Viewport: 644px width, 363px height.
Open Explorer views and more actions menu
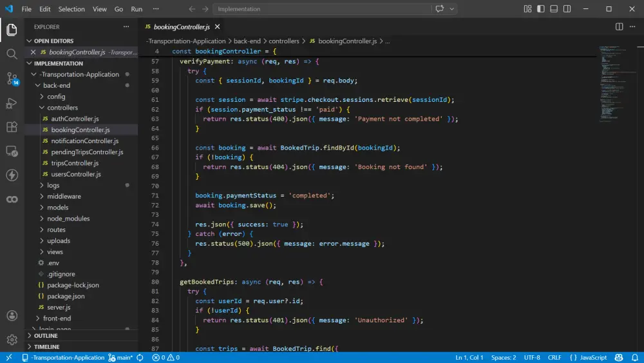click(126, 26)
